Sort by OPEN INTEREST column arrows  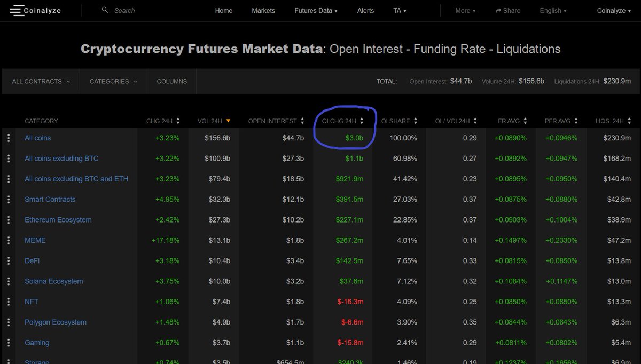pyautogui.click(x=303, y=121)
